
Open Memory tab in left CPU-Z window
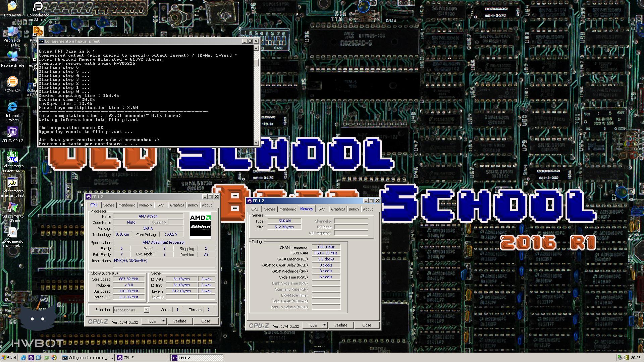coord(146,205)
